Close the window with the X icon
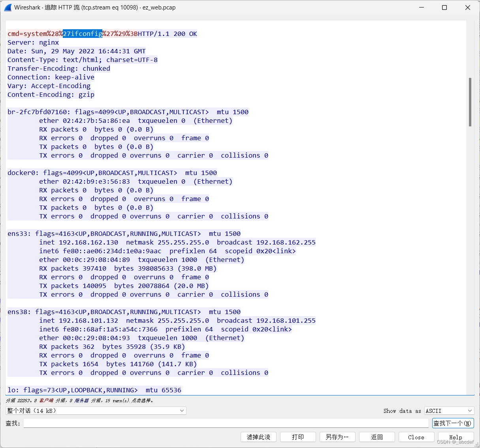The height and width of the screenshot is (448, 480). (468, 8)
